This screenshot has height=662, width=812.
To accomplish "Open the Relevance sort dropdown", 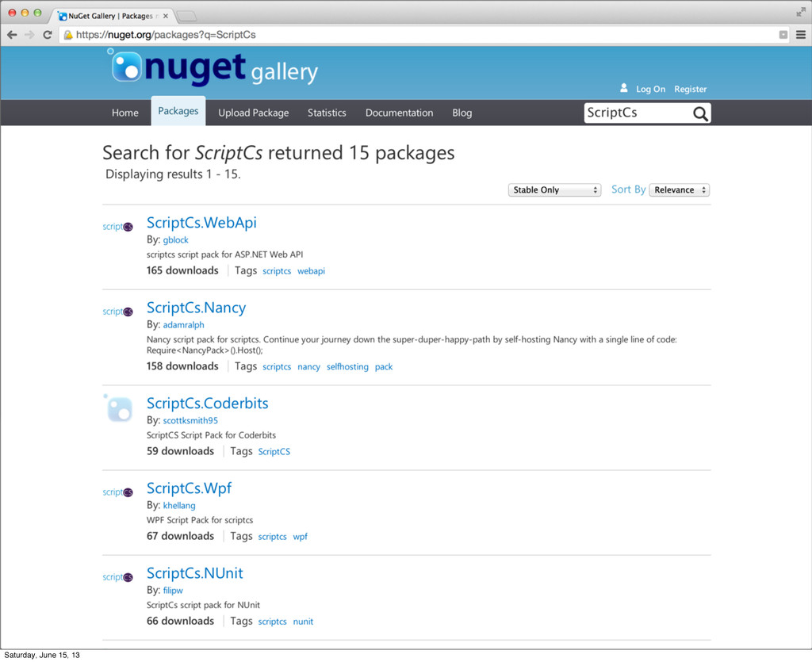I will 679,190.
